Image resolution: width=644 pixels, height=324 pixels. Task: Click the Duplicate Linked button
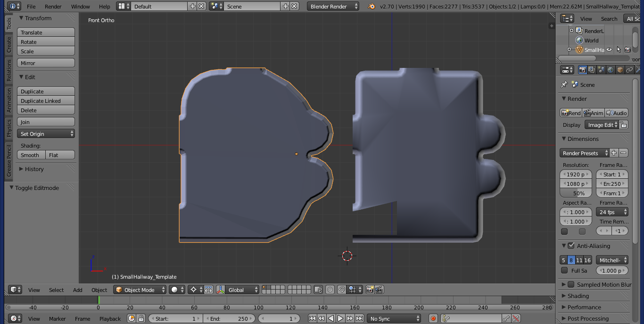click(x=46, y=101)
